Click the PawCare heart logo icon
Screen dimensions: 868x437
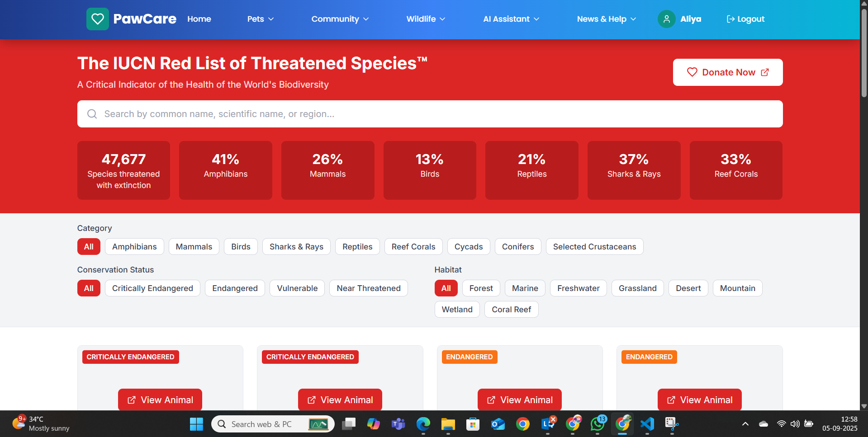98,19
